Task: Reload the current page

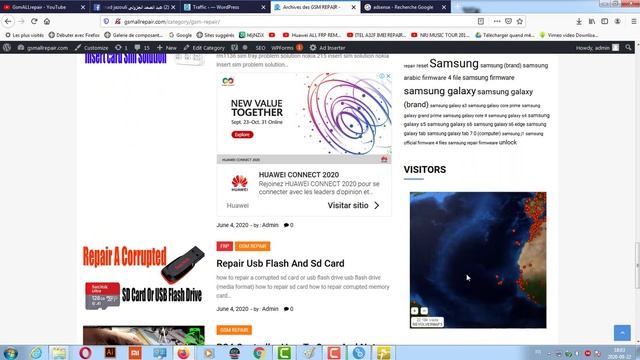Action: pos(34,21)
